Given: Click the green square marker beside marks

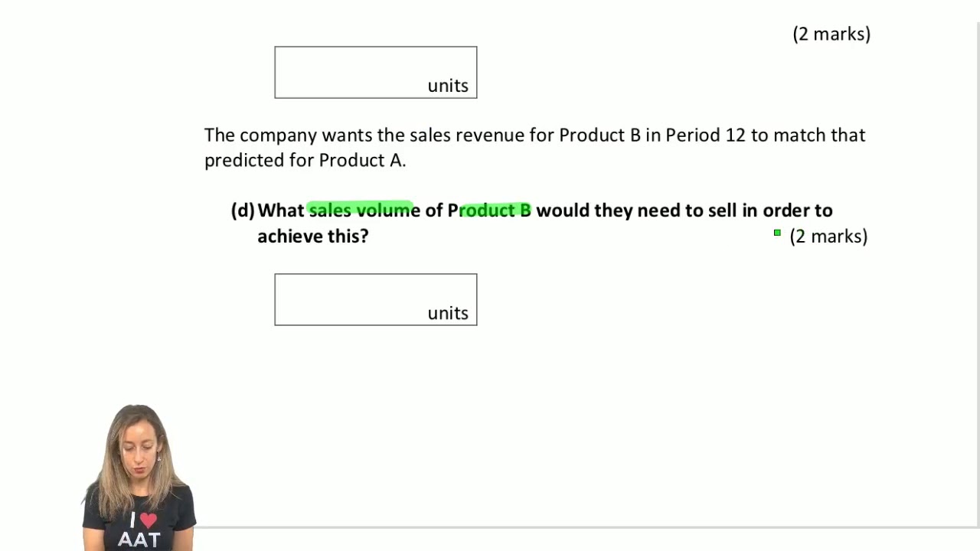Looking at the screenshot, I should [x=777, y=233].
